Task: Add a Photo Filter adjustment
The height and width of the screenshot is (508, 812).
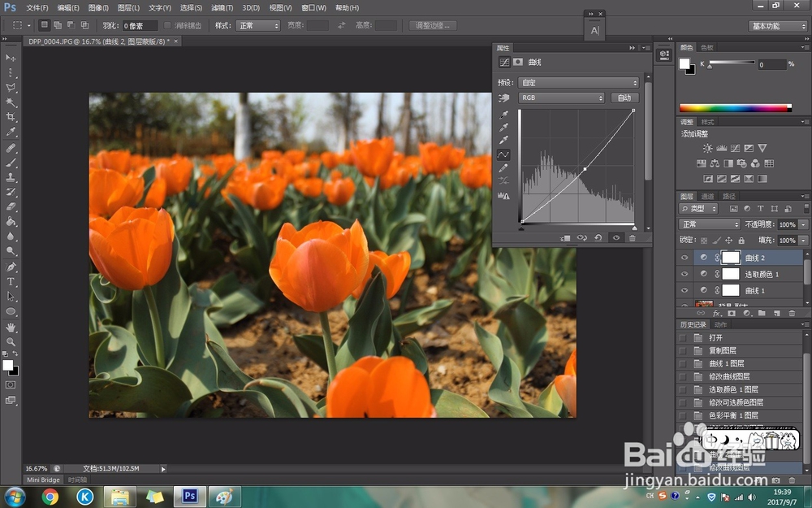Action: point(741,163)
